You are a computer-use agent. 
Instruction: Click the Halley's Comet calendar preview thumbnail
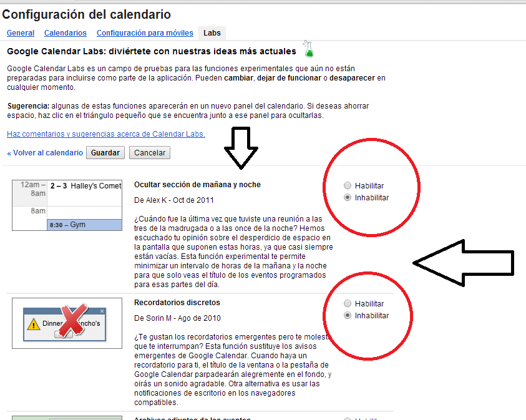tap(67, 205)
